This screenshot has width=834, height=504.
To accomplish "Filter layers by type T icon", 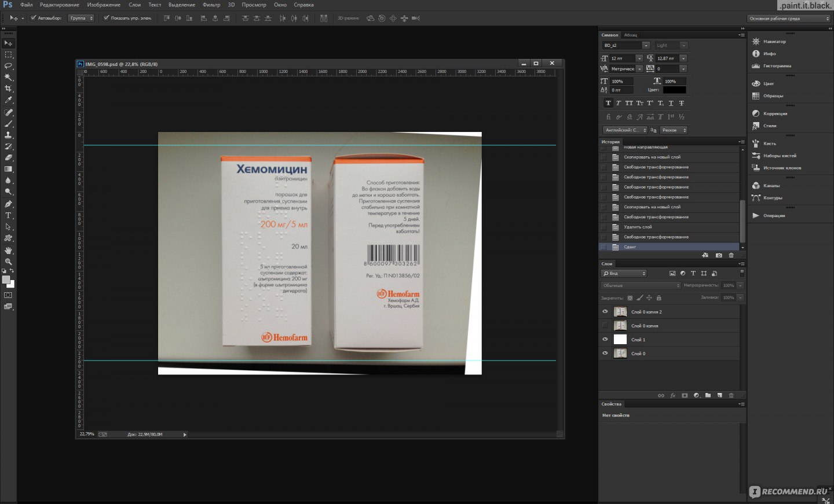I will tap(693, 273).
